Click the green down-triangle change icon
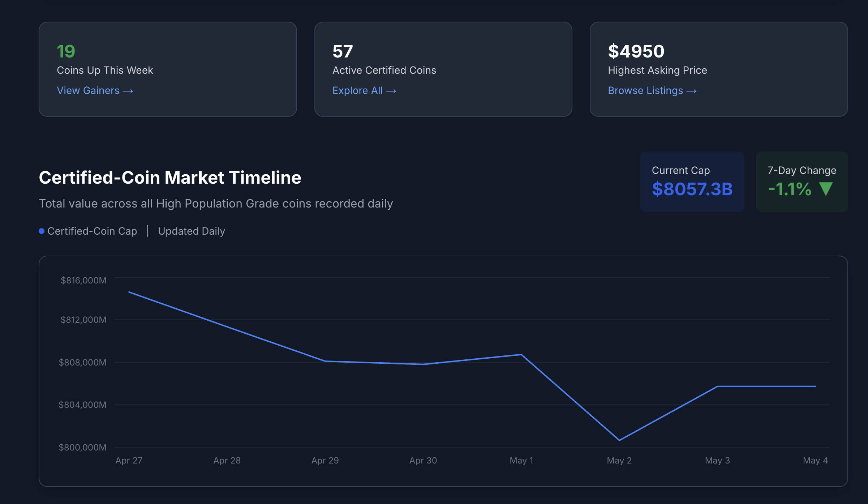Viewport: 868px width, 504px height. (826, 189)
